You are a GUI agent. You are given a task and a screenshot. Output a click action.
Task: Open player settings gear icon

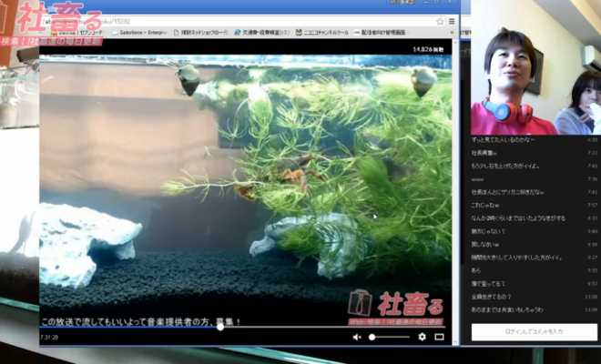422,337
